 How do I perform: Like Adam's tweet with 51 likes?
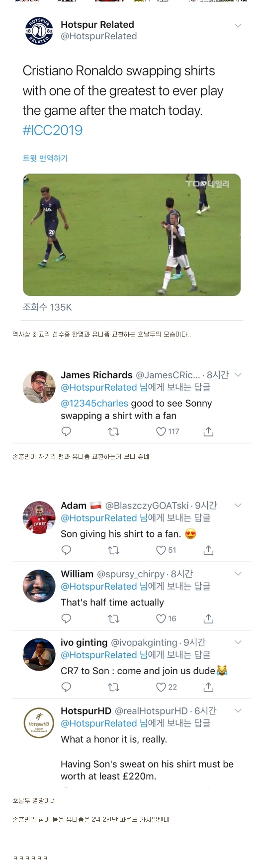pos(166,550)
